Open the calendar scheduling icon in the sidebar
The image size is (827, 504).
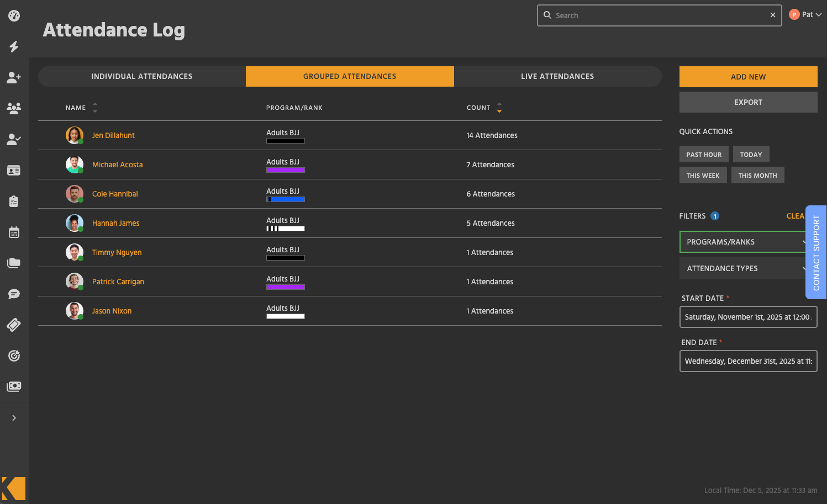pyautogui.click(x=14, y=232)
